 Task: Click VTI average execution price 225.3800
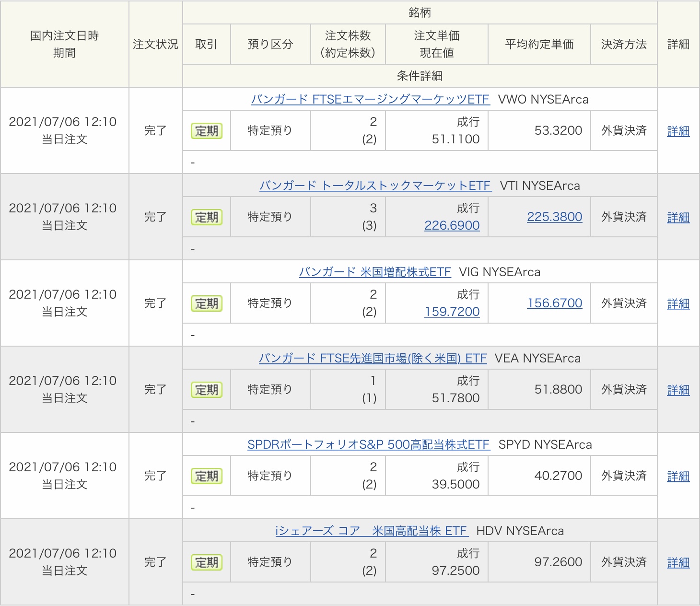point(555,217)
